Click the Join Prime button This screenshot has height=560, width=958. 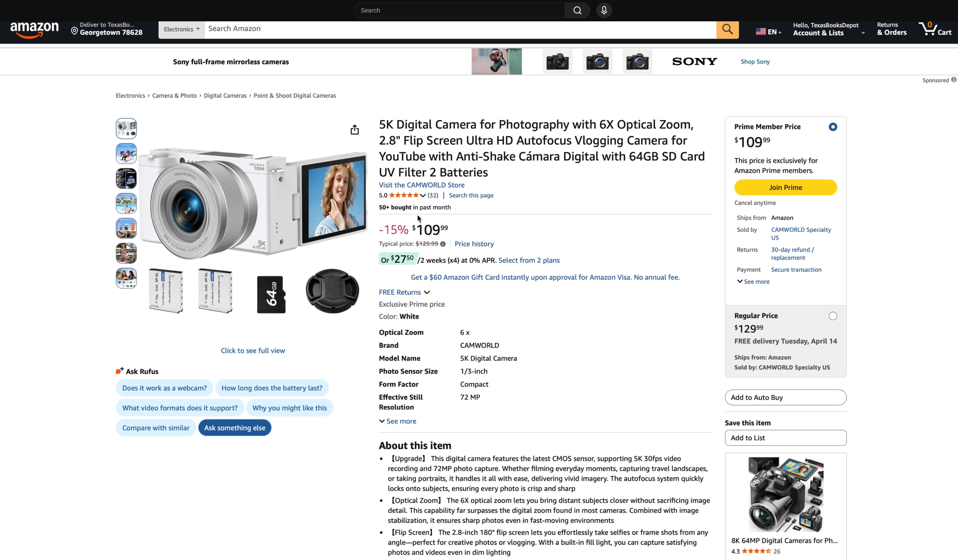click(x=786, y=187)
